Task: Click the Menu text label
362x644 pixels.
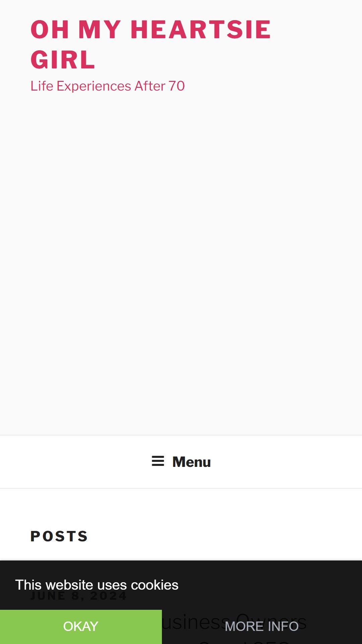Action: click(x=191, y=462)
